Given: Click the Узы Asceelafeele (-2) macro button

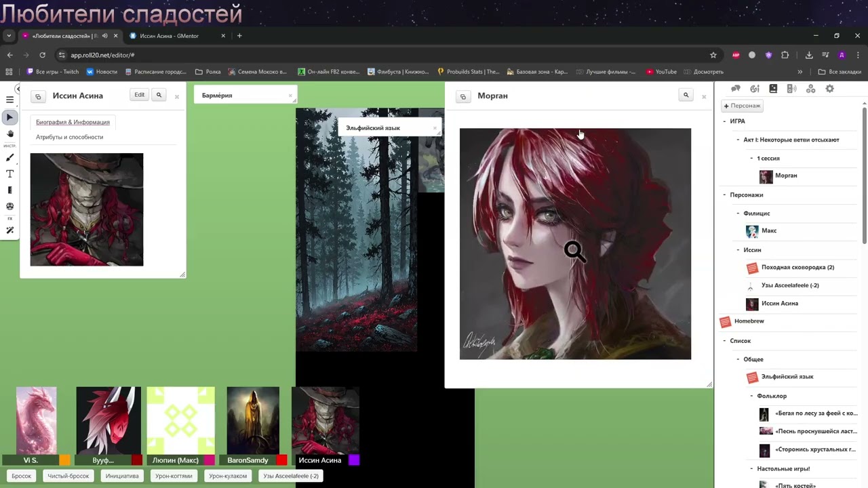Looking at the screenshot, I should pos(291,476).
